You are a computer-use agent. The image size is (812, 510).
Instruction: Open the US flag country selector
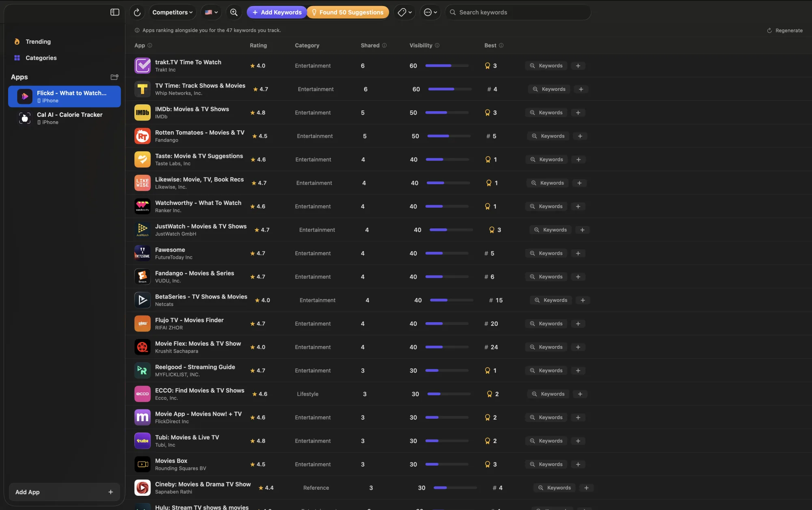tap(211, 12)
